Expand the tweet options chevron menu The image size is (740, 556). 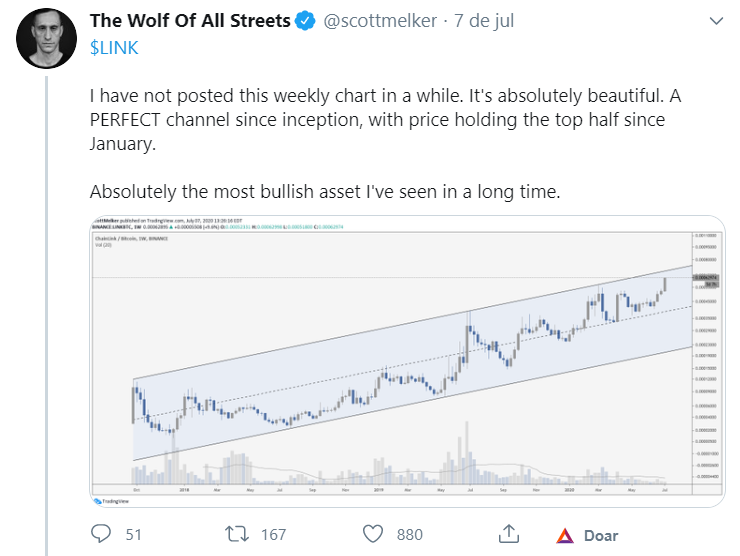(716, 21)
